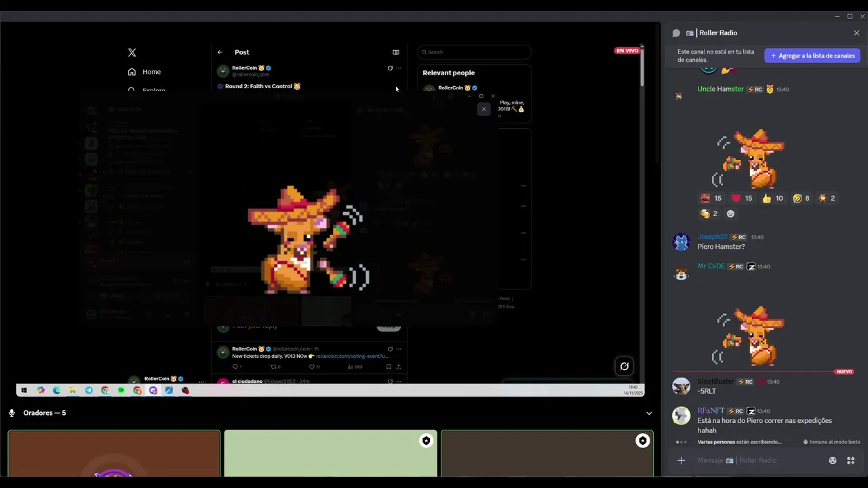Close the enlarged hamster image overlay

(484, 109)
